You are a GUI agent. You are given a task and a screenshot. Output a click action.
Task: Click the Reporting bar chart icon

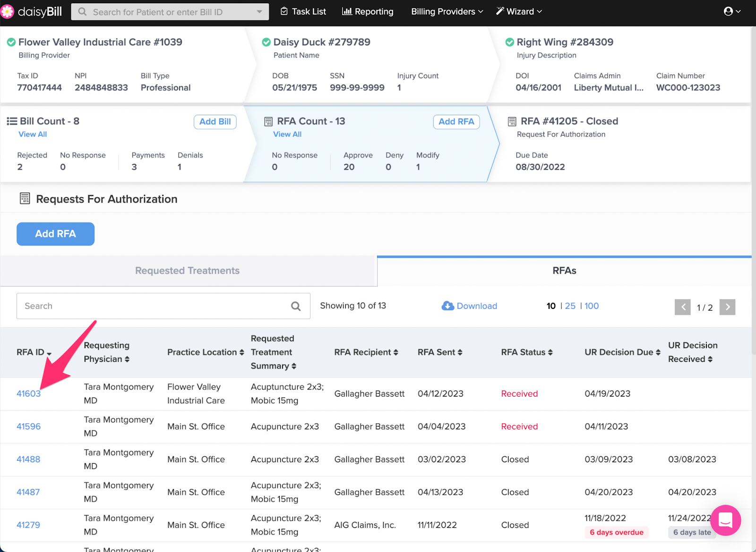point(347,11)
